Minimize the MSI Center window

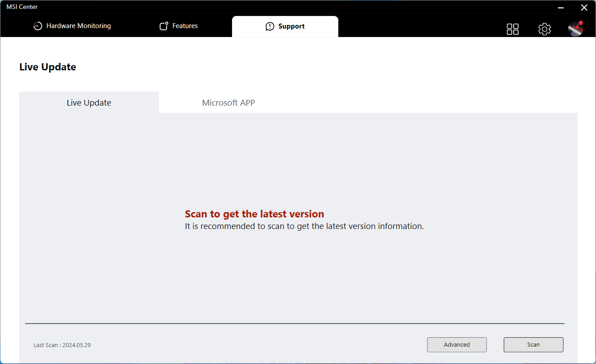(561, 8)
